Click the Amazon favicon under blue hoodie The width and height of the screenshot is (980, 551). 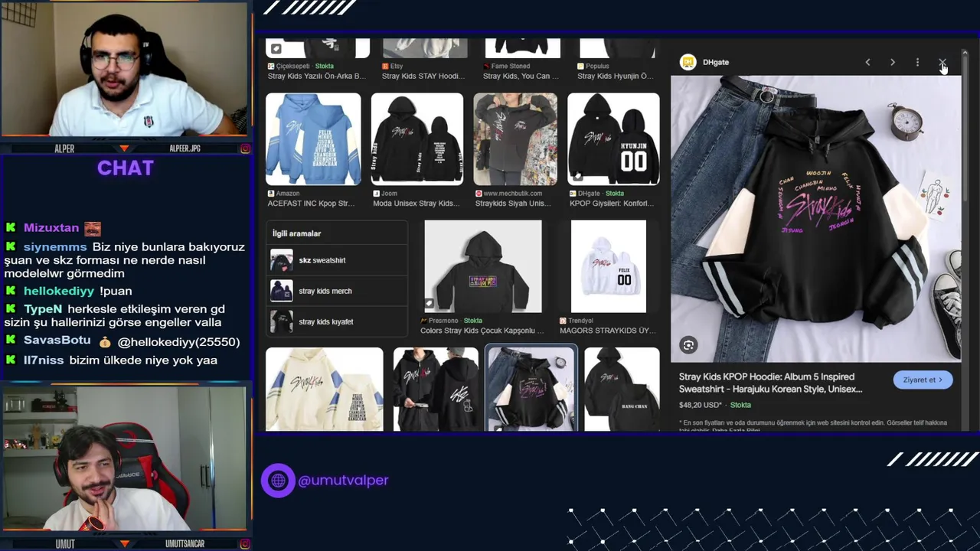(271, 194)
